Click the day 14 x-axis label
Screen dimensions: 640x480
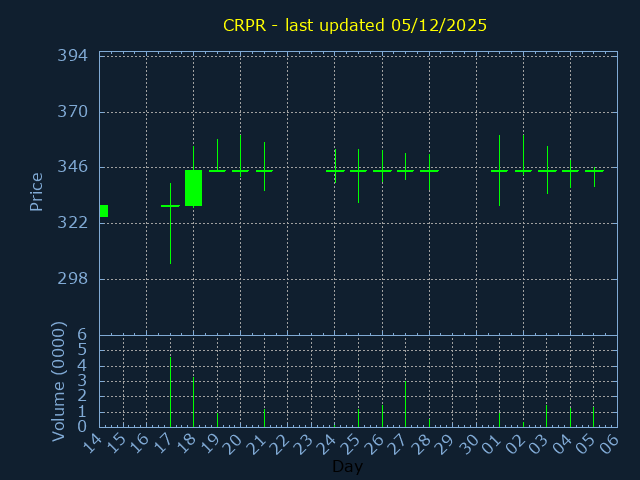92,444
